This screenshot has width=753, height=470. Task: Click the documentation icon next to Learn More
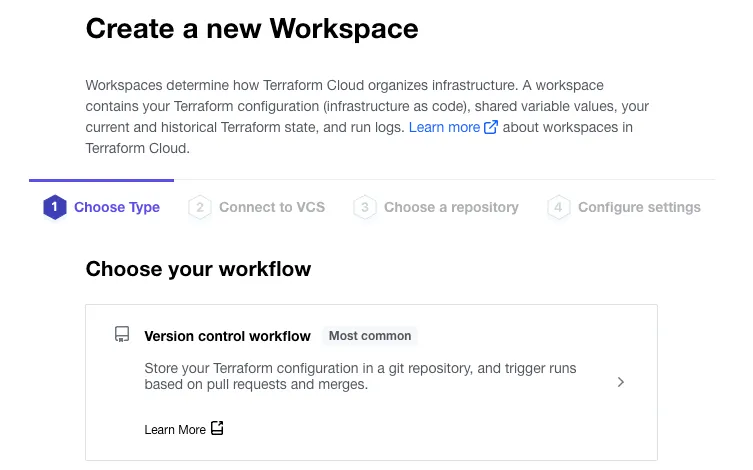tap(217, 429)
